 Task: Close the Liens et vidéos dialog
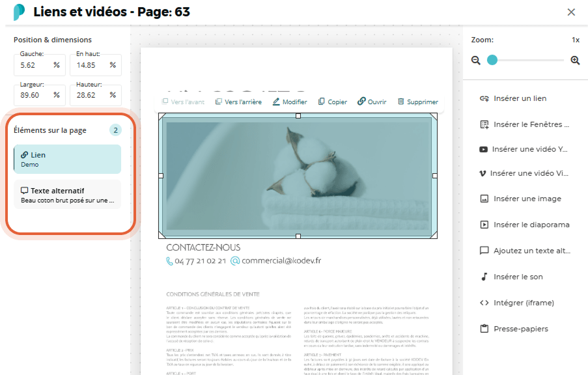tap(571, 12)
